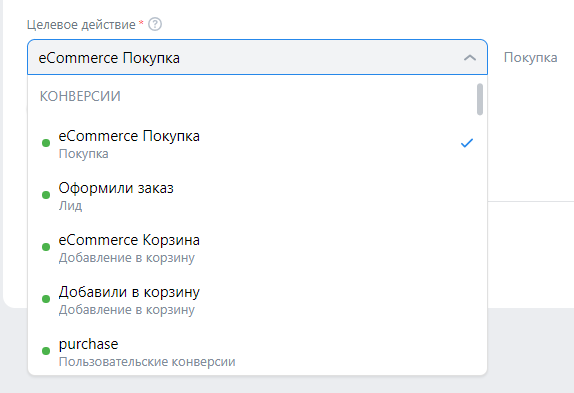Viewport: 574px width, 393px height.
Task: Pick the Добавили в корзину option
Action: [x=257, y=300]
